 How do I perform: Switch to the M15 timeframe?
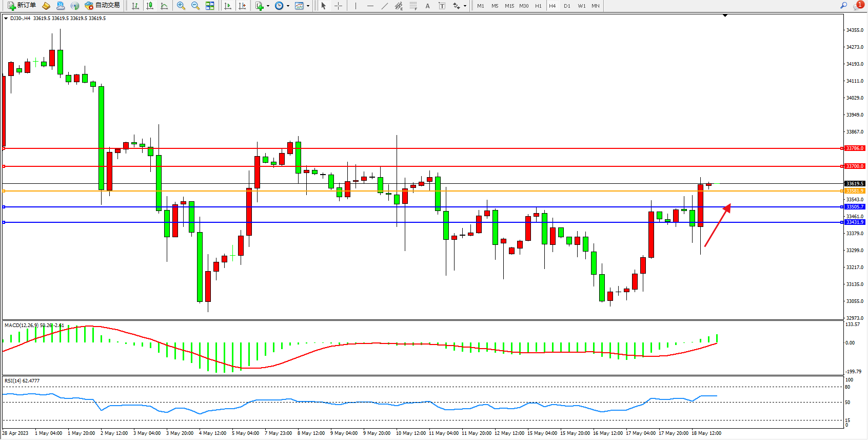pyautogui.click(x=509, y=6)
